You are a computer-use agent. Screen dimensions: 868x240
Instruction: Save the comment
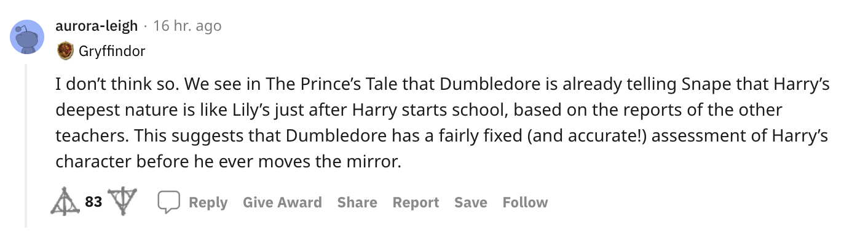click(x=471, y=202)
